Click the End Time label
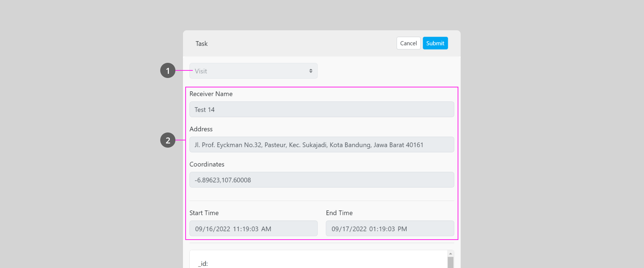Image resolution: width=644 pixels, height=268 pixels. click(x=339, y=213)
